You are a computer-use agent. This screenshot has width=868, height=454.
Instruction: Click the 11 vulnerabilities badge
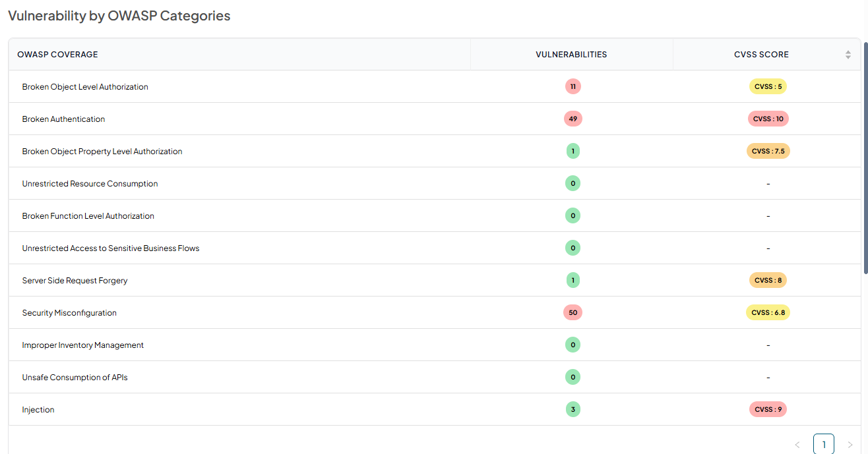pos(573,86)
